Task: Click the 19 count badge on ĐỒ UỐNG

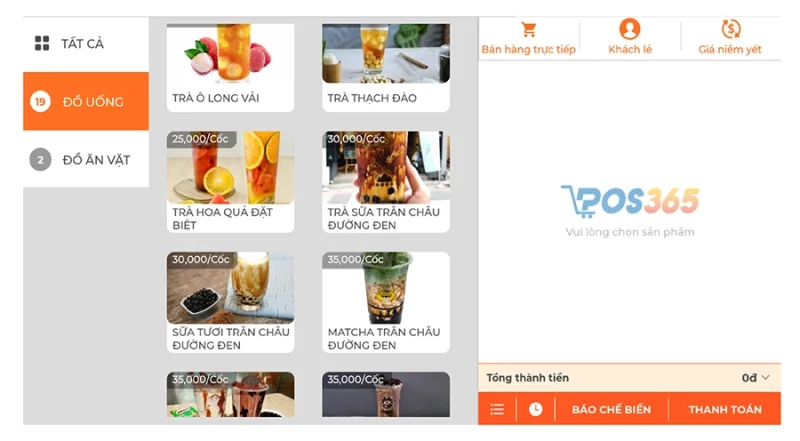Action: [x=40, y=102]
